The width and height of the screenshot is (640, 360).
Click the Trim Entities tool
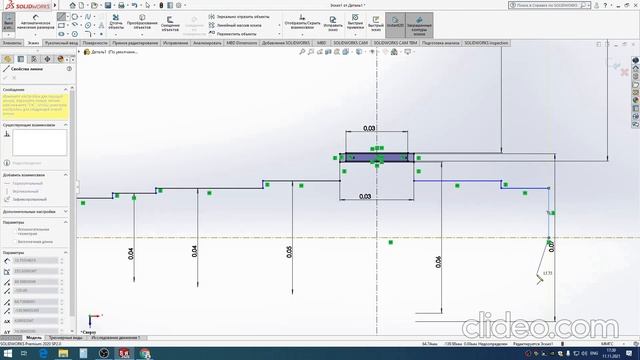116,22
